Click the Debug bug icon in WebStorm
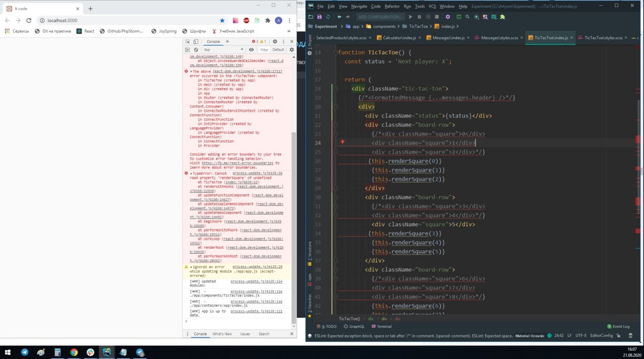The width and height of the screenshot is (644, 359). (x=419, y=17)
